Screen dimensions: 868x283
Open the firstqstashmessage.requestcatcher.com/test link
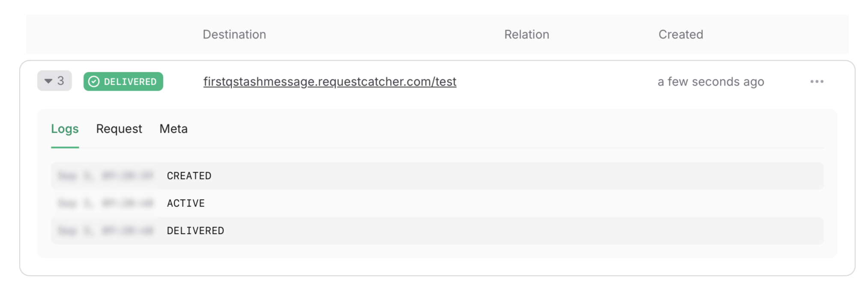click(x=330, y=81)
